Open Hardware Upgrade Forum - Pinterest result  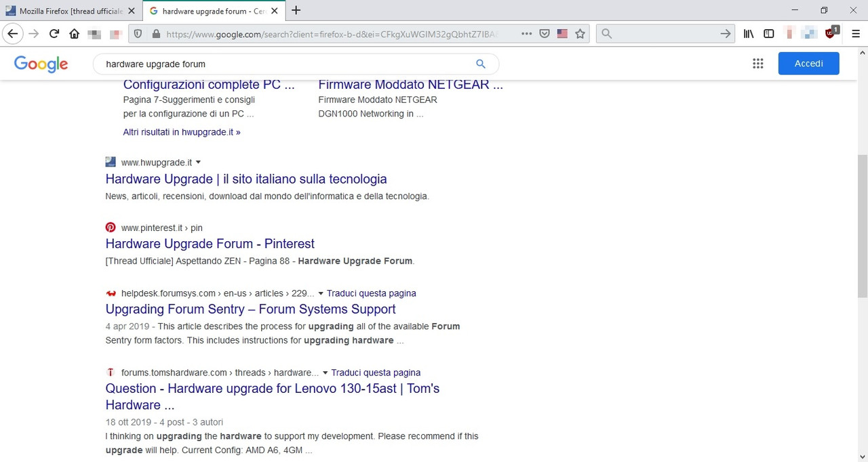[210, 243]
